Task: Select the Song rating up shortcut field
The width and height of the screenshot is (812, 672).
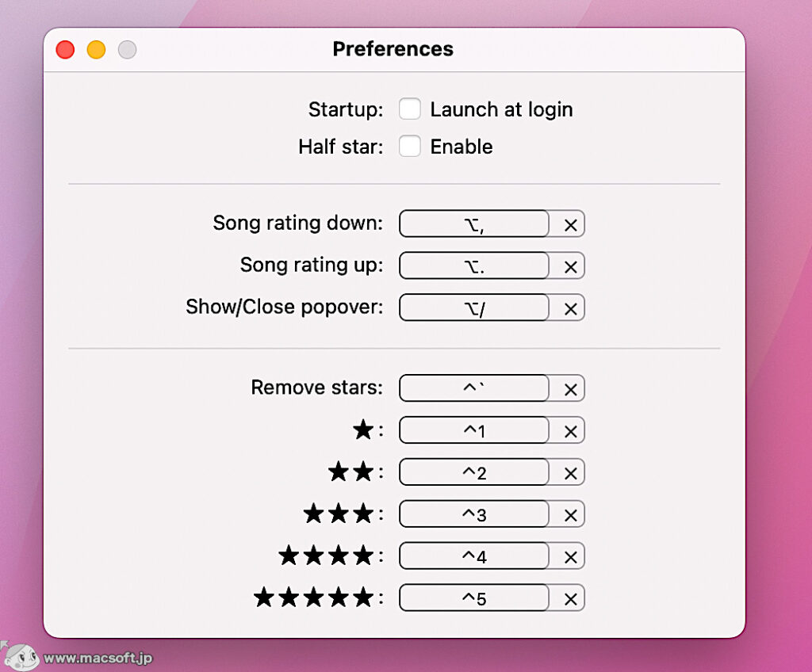Action: coord(473,266)
